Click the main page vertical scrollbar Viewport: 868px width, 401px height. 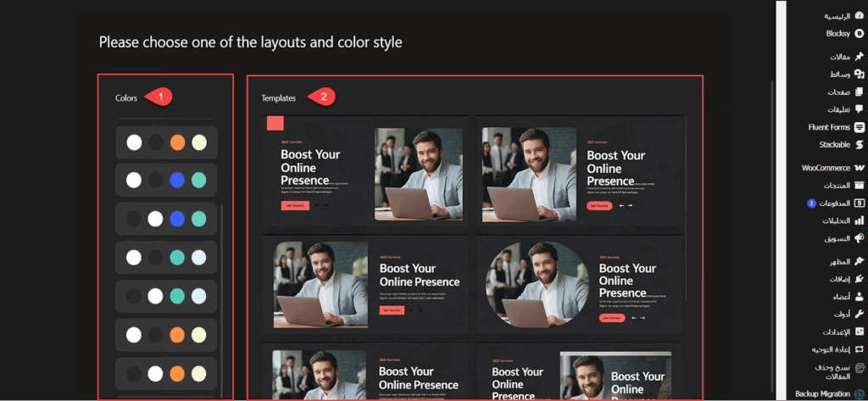click(773, 236)
